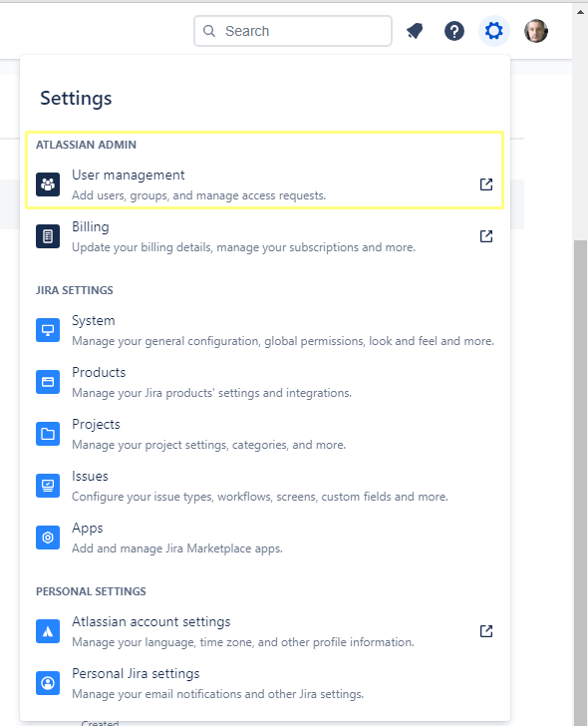Click the Issues checklist icon
This screenshot has width=588, height=726.
(x=48, y=486)
